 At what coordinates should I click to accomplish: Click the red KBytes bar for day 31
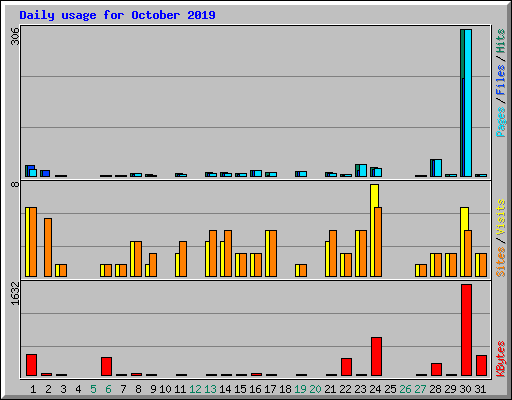pos(481,366)
